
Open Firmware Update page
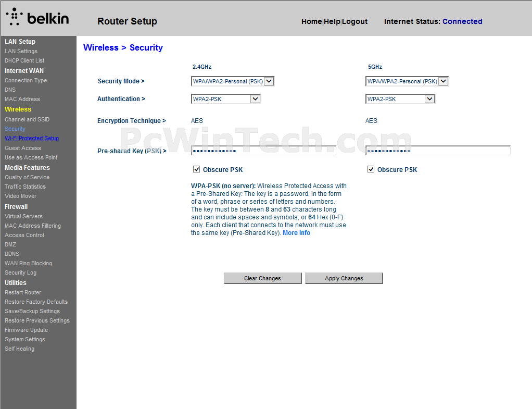27,330
